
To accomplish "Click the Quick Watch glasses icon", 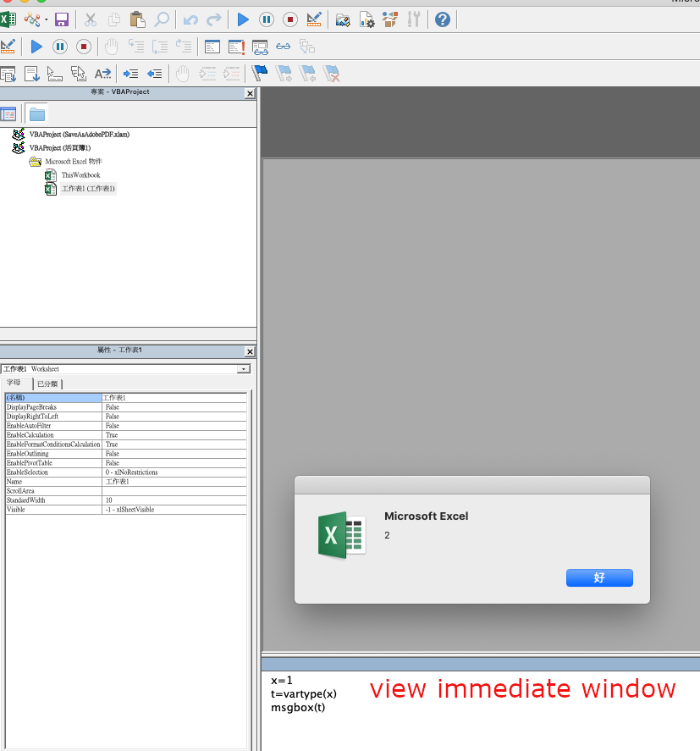I will [283, 47].
